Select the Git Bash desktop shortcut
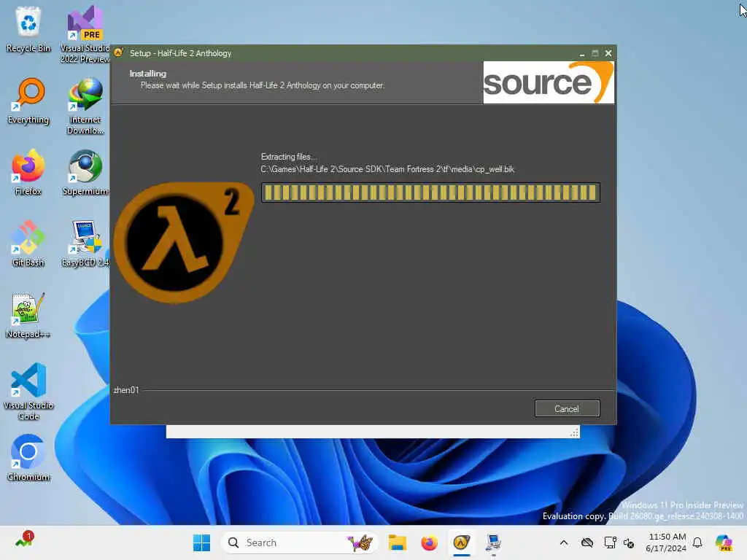 tap(28, 244)
